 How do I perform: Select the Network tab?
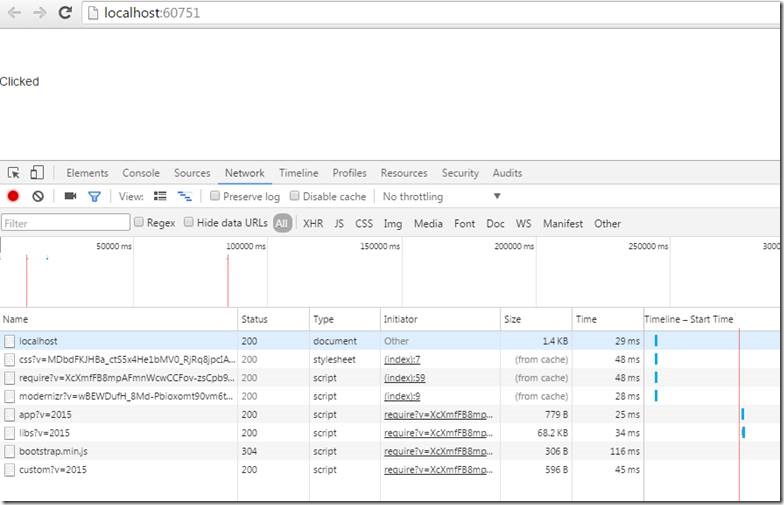(244, 173)
